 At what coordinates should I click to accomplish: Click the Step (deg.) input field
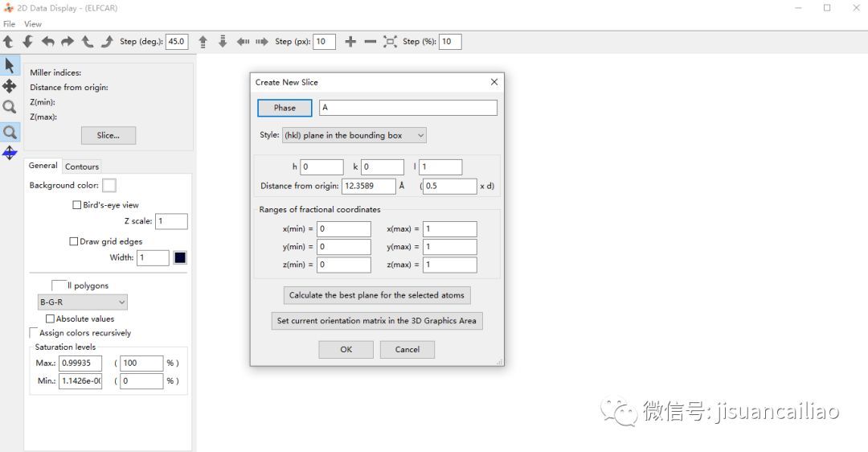[177, 42]
